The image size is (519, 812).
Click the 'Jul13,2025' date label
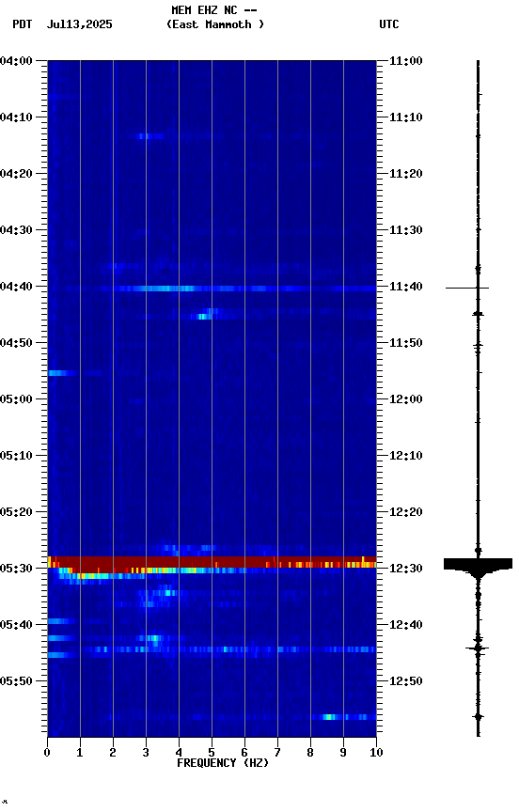click(x=79, y=24)
